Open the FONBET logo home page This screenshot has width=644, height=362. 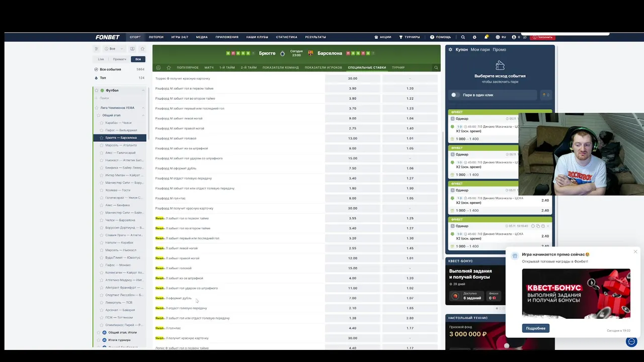pos(108,37)
